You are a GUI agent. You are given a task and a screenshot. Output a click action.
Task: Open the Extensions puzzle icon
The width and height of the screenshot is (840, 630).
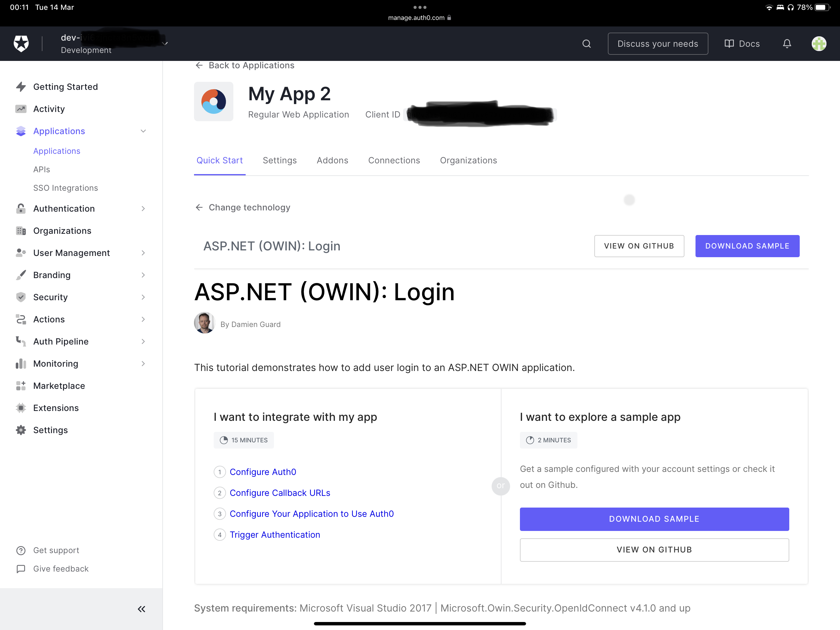[x=21, y=408]
